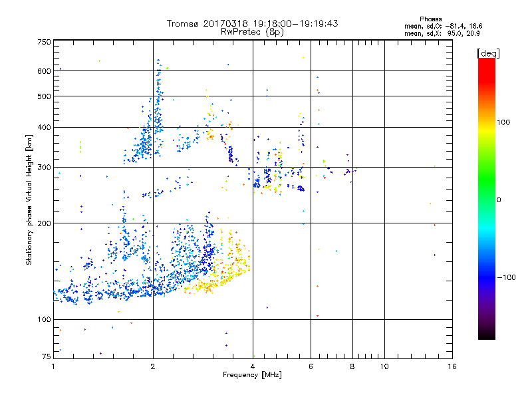Click the x-axis tick label '4'

253,366
